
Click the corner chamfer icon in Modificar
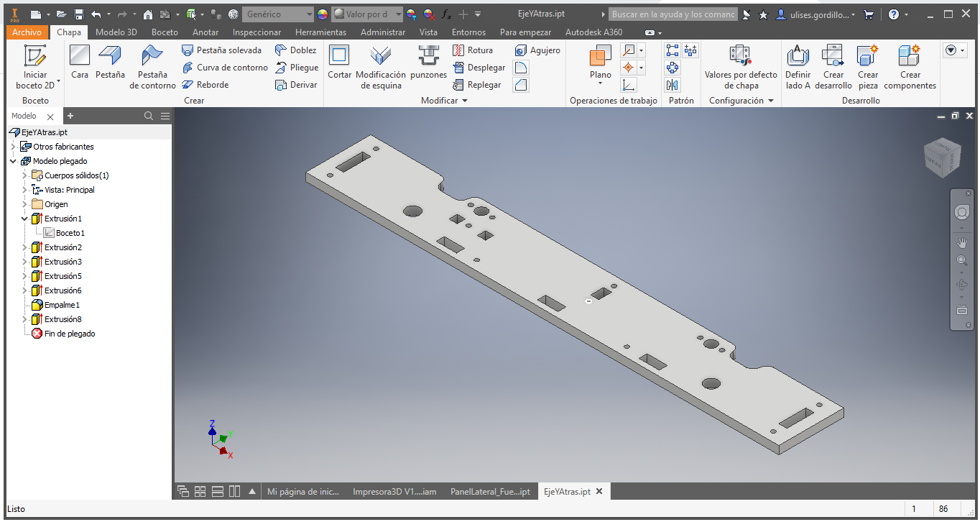point(521,85)
